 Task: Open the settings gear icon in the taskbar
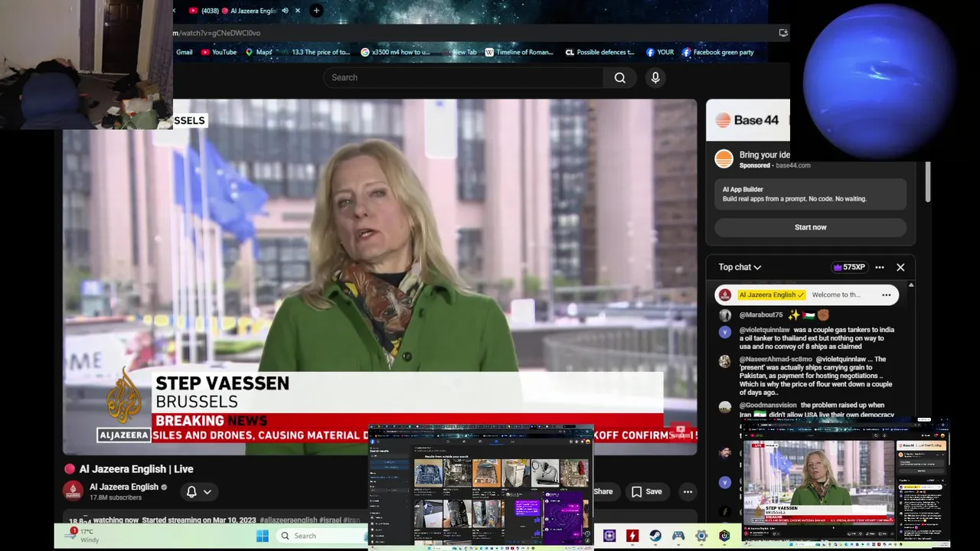click(x=701, y=536)
